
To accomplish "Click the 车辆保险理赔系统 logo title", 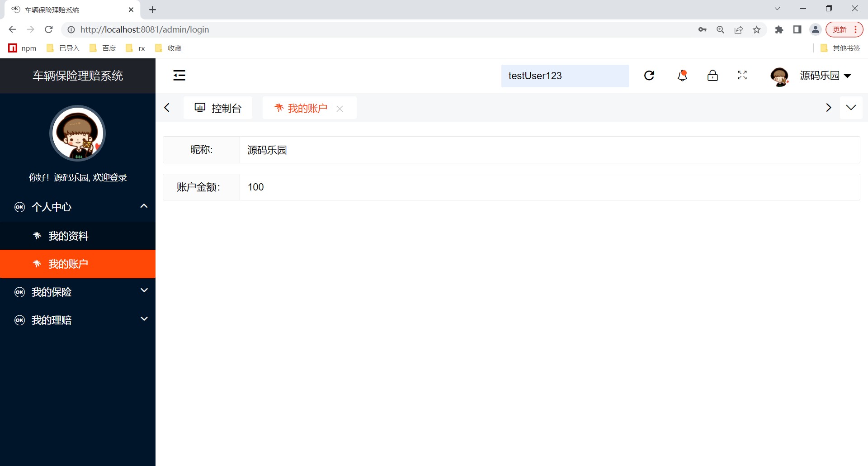I will tap(78, 76).
